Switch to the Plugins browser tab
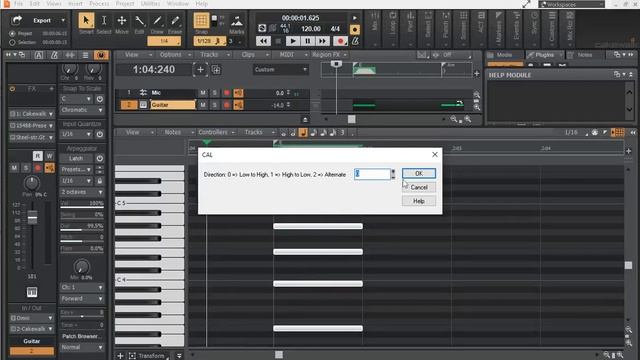The height and width of the screenshot is (360, 640). click(543, 55)
